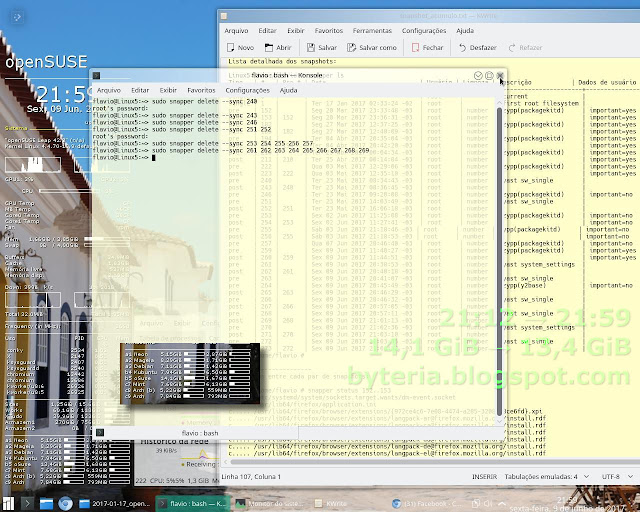Click '--sync 251 252' command line in Konsole
Image resolution: width=640 pixels, height=512 pixels.
[x=182, y=130]
